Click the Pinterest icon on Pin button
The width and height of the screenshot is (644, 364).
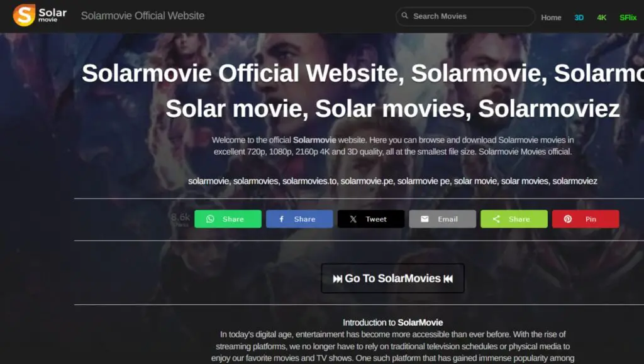pos(569,219)
